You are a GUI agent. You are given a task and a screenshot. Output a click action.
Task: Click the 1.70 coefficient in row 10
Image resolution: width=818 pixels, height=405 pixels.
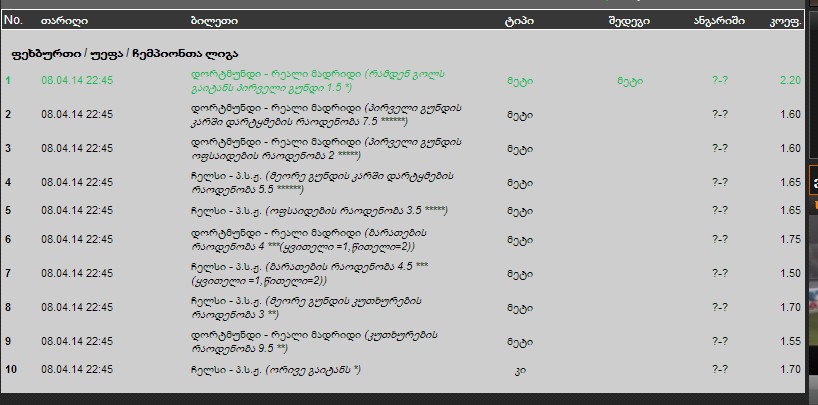click(790, 370)
